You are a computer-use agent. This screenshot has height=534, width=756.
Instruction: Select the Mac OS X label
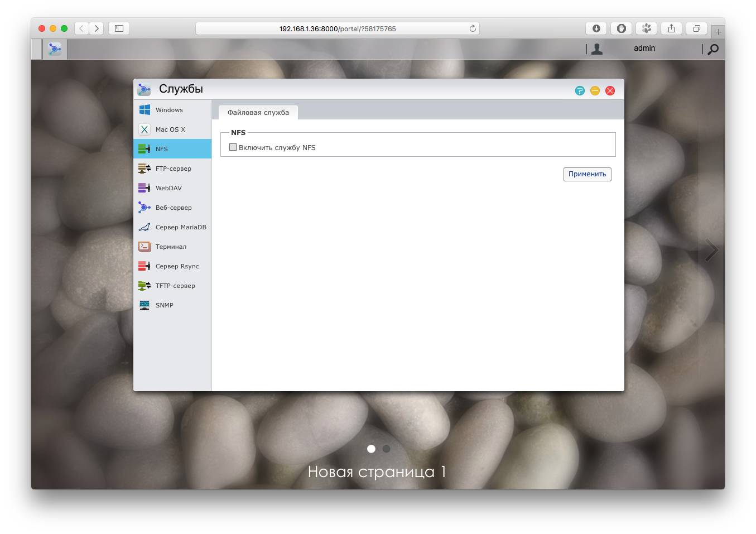(x=170, y=129)
